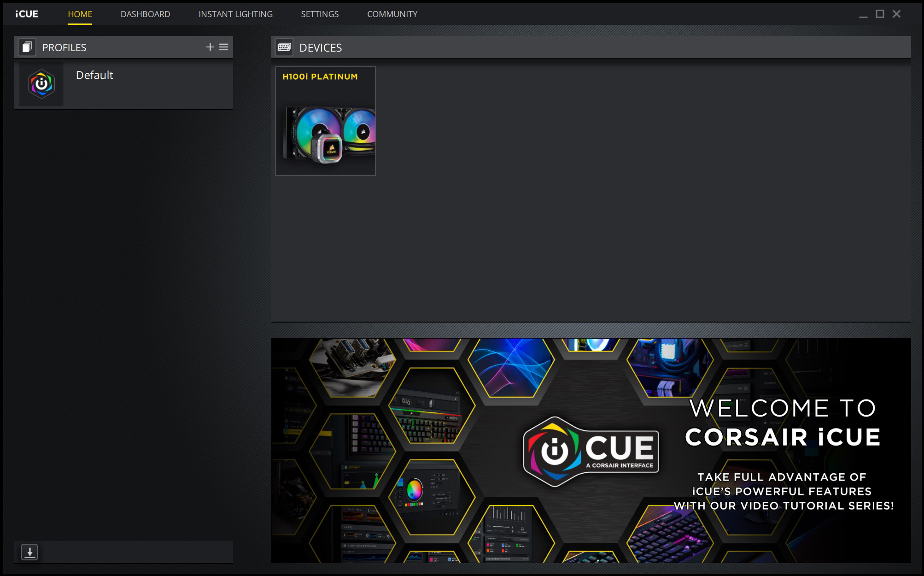Click the add new profile plus icon
Image resolution: width=924 pixels, height=576 pixels.
[210, 47]
